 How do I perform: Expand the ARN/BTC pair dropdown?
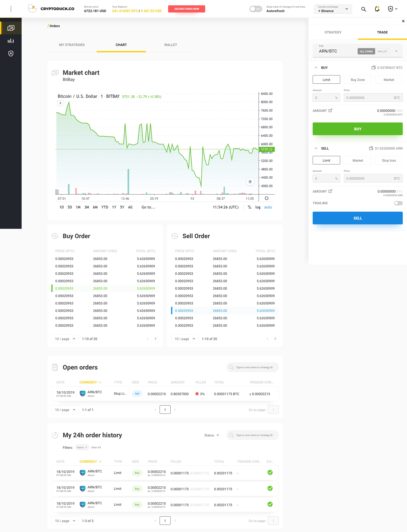click(x=396, y=51)
